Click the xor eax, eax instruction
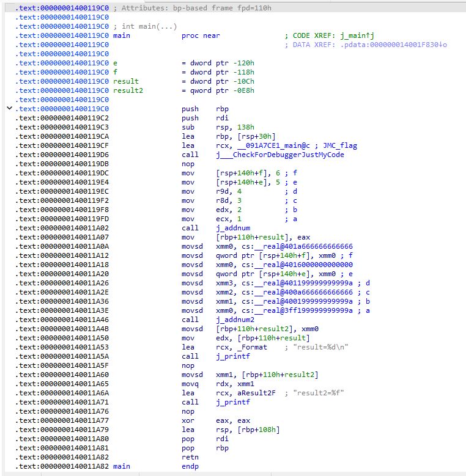The width and height of the screenshot is (466, 476). pyautogui.click(x=216, y=420)
